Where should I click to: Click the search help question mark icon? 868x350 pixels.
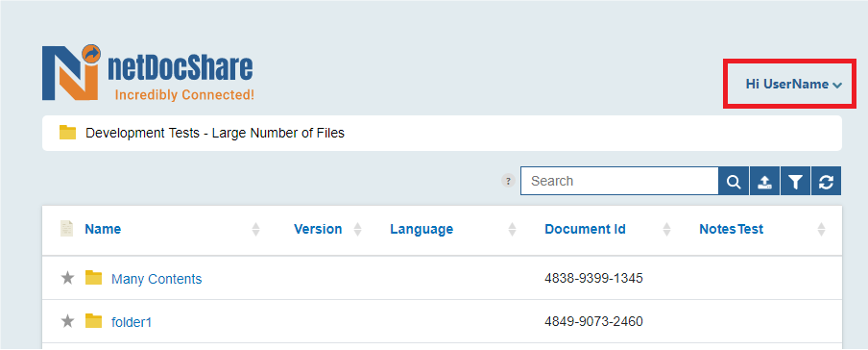(508, 181)
